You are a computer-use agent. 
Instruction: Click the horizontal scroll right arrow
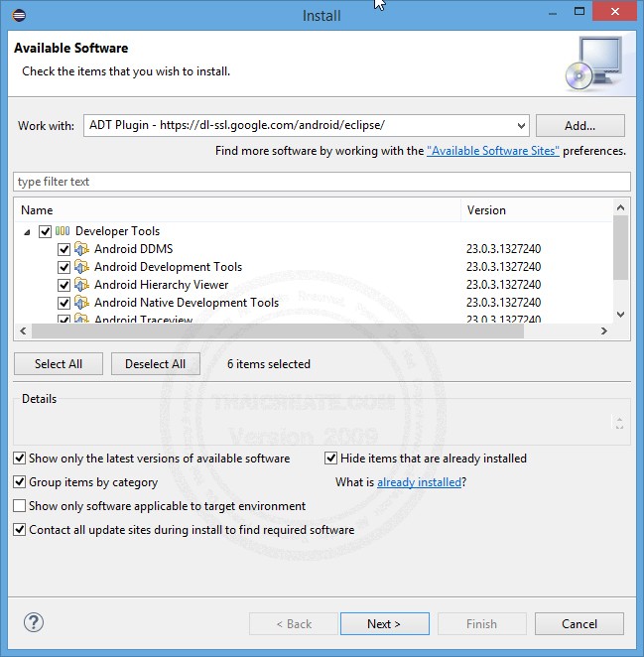point(603,331)
